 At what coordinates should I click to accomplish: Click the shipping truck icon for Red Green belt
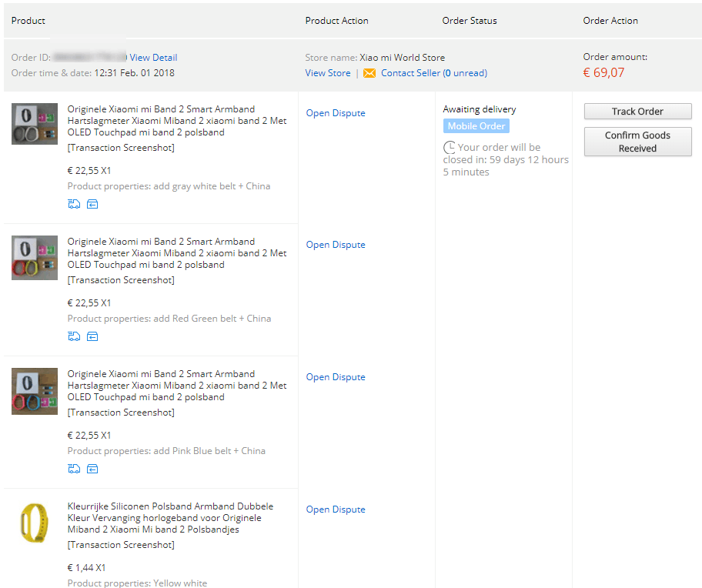[x=74, y=336]
